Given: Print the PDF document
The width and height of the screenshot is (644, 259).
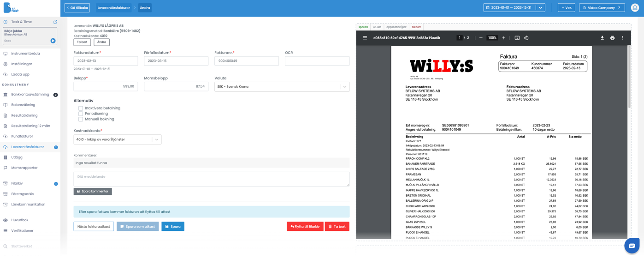Looking at the screenshot, I should [x=612, y=38].
